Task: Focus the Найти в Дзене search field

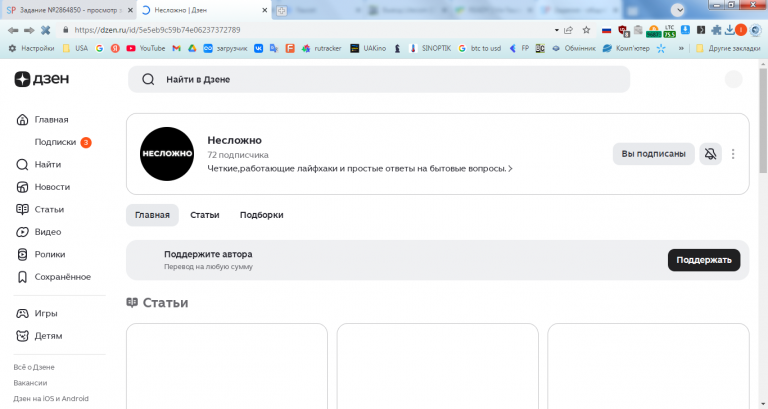Action: click(379, 79)
